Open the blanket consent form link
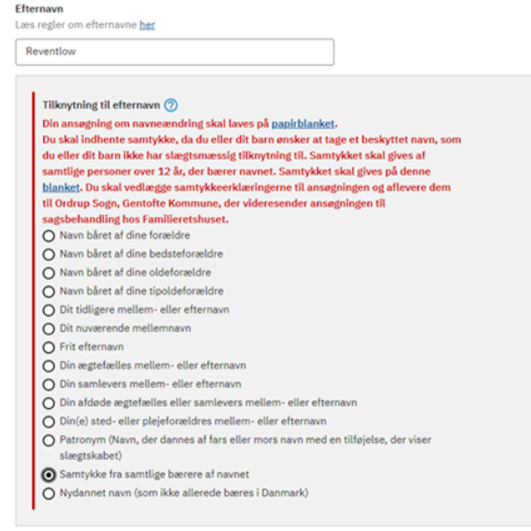531x531 pixels. [x=61, y=187]
